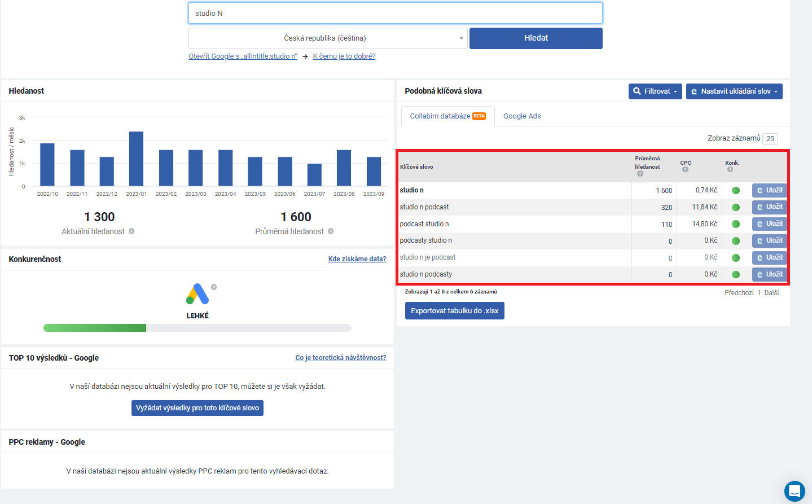The width and height of the screenshot is (812, 504).
Task: Open Kde získáme data? link
Action: coord(357,259)
